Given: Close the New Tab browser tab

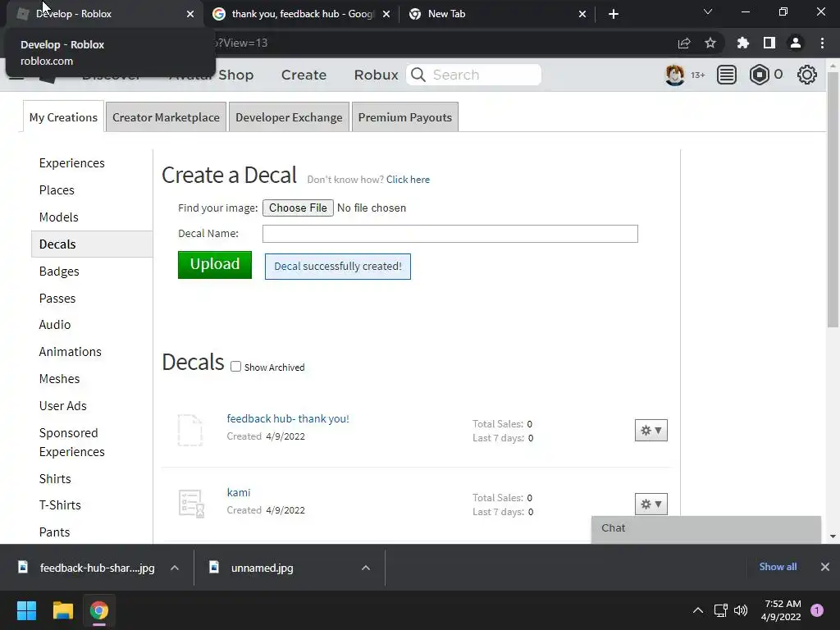Looking at the screenshot, I should 582,14.
